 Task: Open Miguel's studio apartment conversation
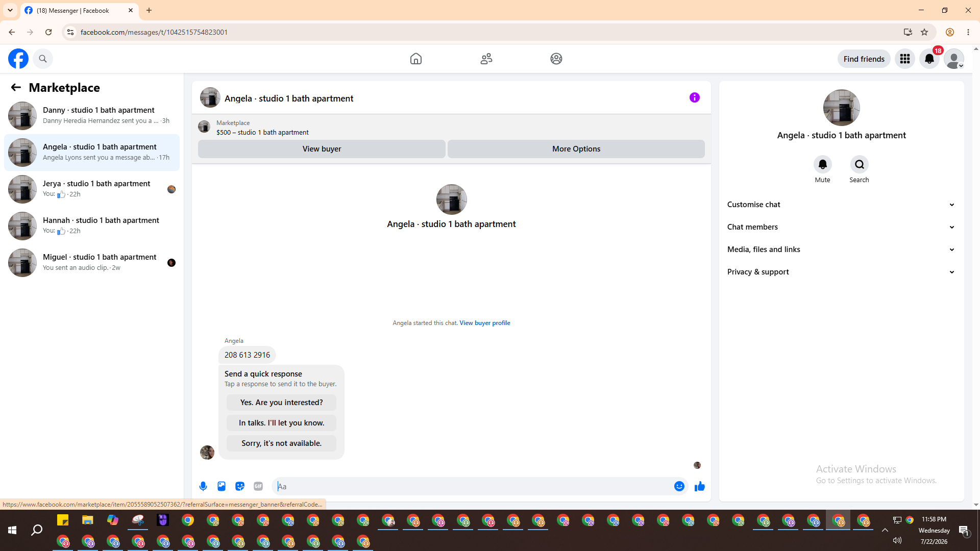click(92, 263)
